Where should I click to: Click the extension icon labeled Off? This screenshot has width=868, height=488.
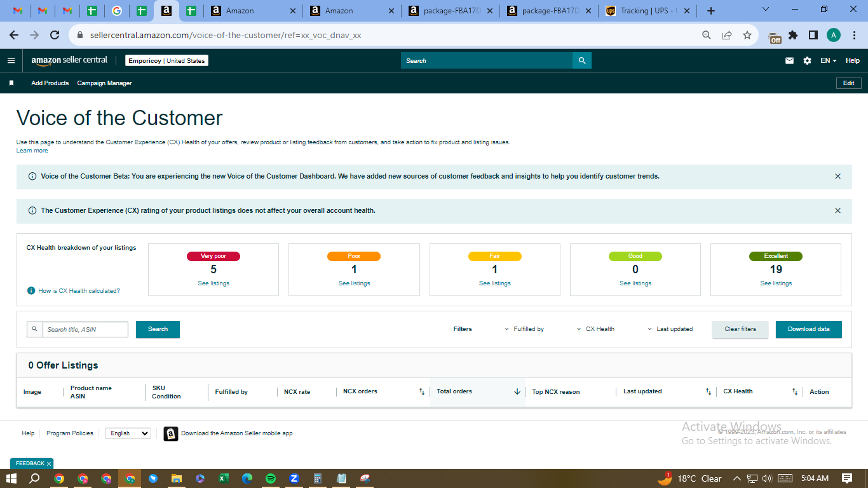click(774, 37)
